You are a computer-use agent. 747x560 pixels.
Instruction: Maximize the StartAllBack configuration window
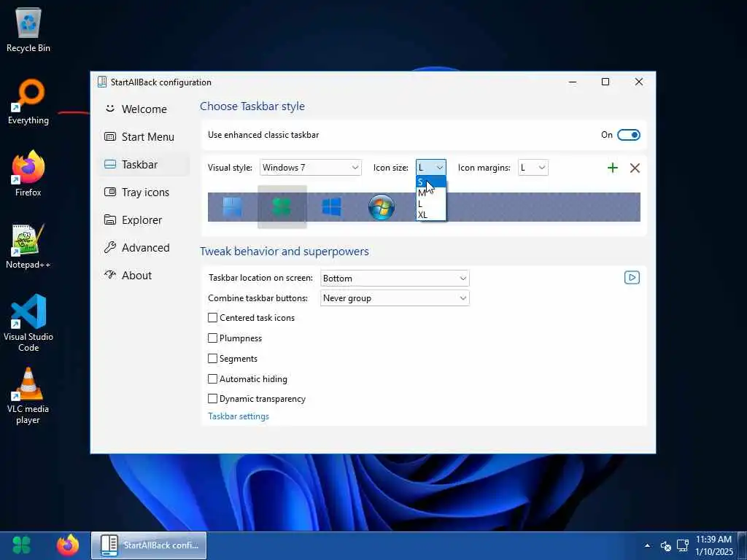click(605, 82)
